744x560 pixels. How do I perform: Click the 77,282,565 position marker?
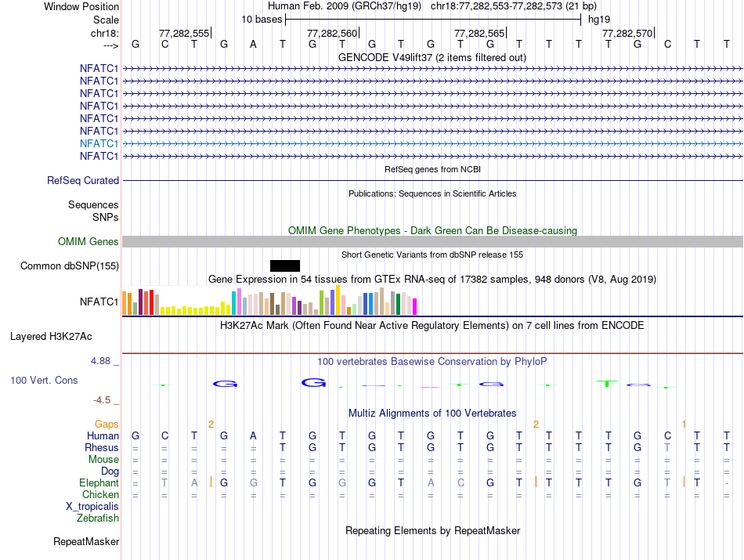[x=480, y=33]
